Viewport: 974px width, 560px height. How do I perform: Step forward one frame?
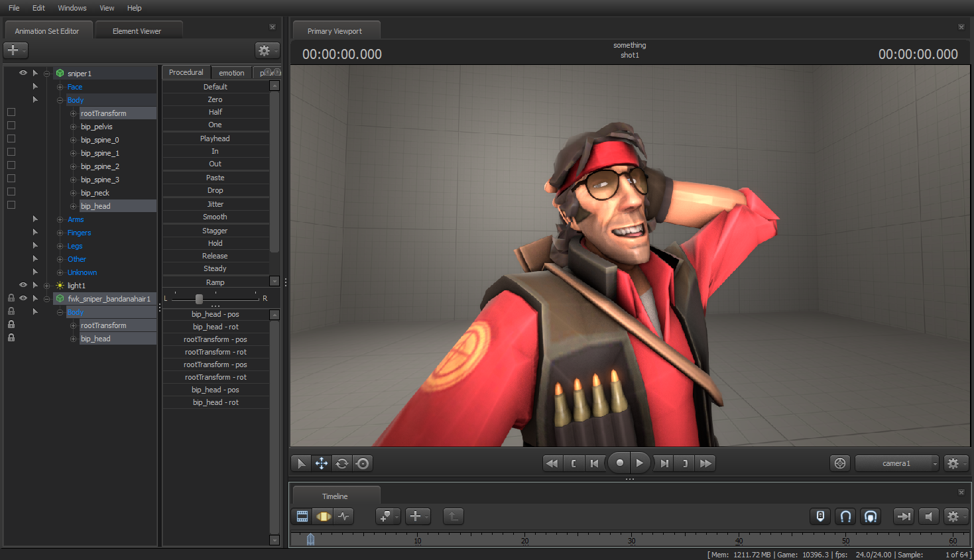(x=664, y=463)
